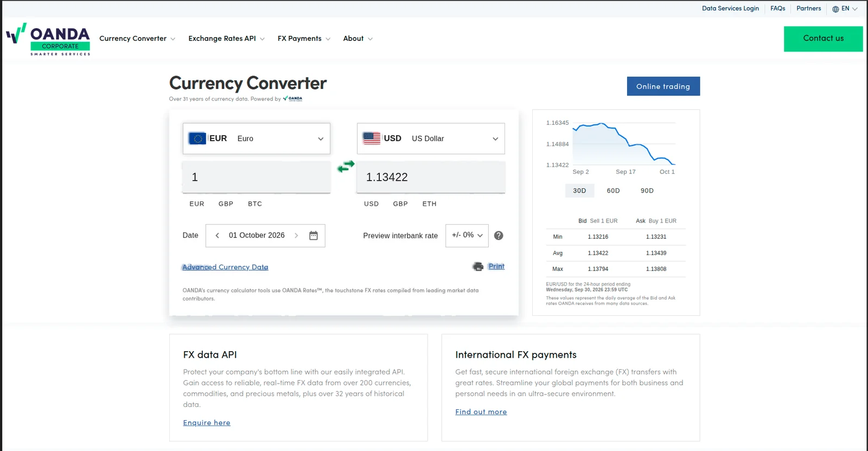Expand the About menu
The height and width of the screenshot is (451, 868).
point(358,39)
